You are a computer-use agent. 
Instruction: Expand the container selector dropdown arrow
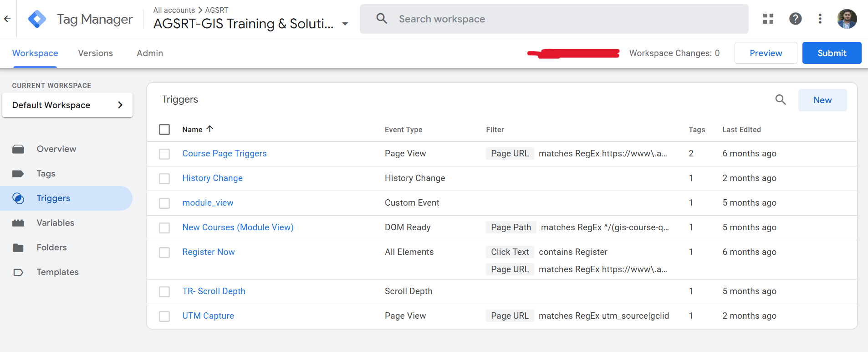click(x=345, y=24)
